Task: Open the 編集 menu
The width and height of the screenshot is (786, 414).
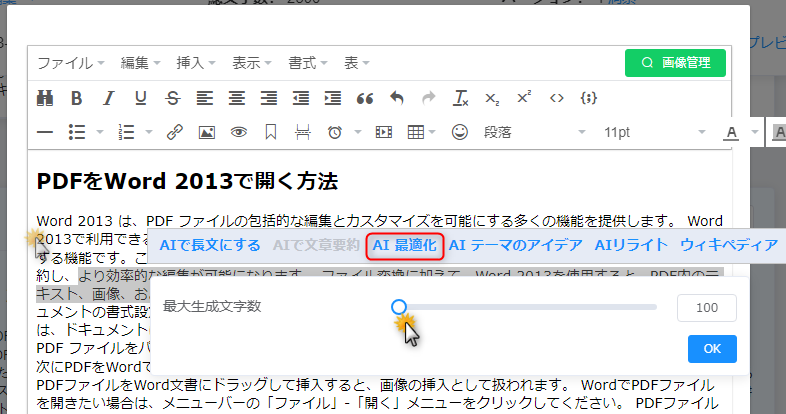Action: (x=140, y=63)
